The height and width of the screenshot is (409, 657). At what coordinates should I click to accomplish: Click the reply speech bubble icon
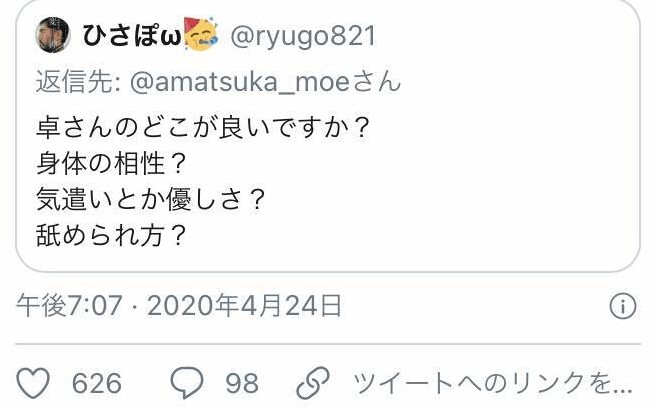[x=187, y=383]
